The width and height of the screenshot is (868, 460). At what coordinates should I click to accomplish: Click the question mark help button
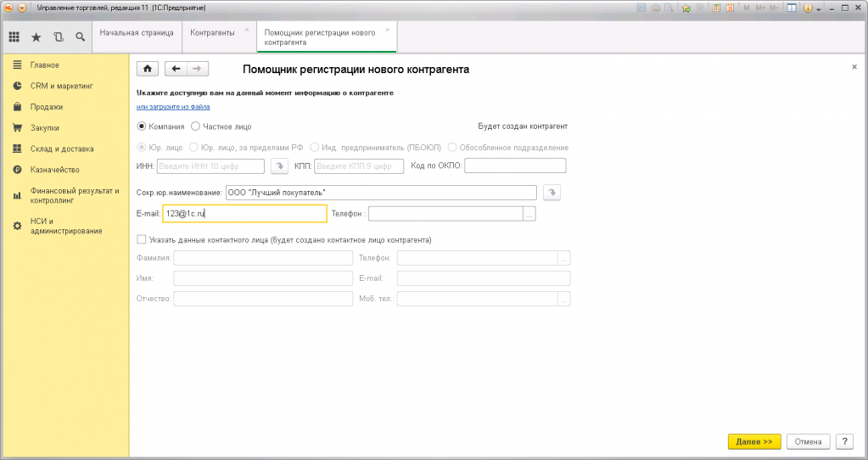(x=844, y=441)
